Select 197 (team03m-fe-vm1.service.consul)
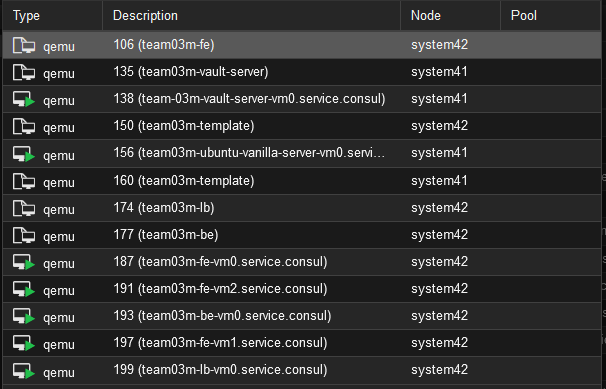 [302, 343]
